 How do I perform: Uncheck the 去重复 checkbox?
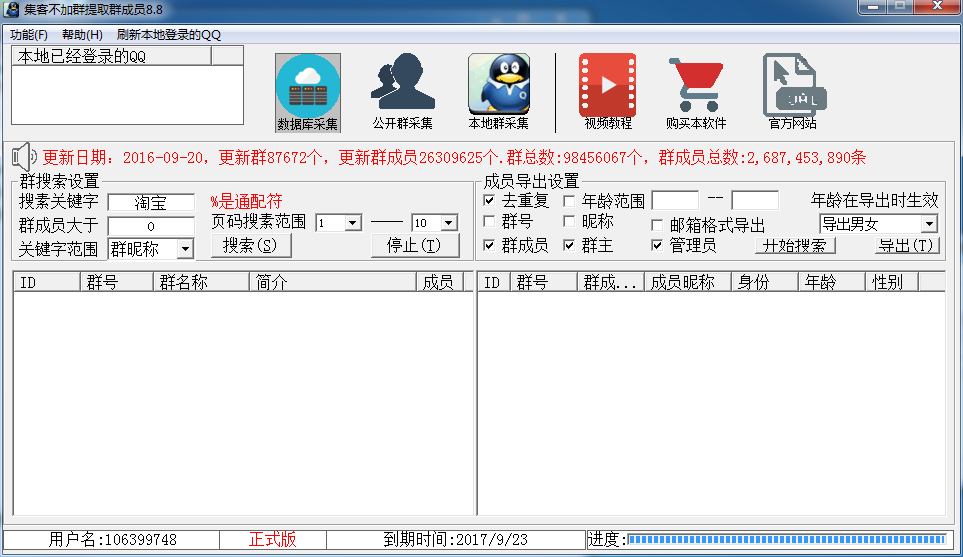point(489,200)
